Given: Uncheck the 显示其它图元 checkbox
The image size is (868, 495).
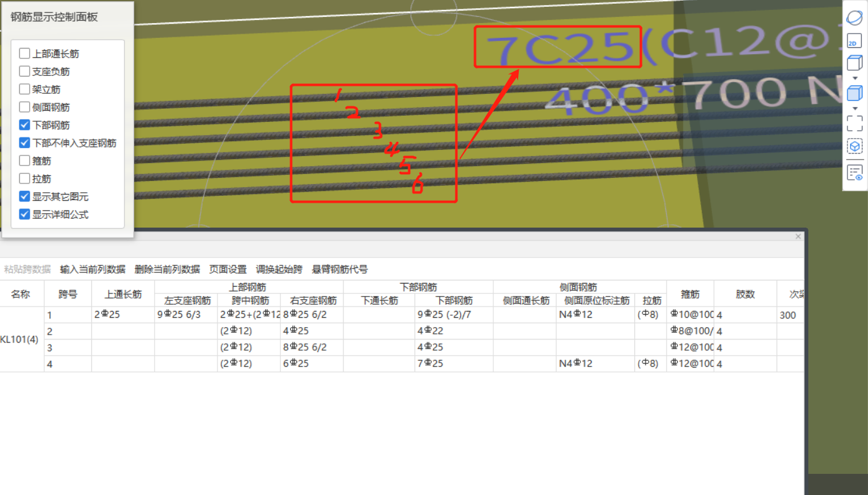Looking at the screenshot, I should tap(25, 197).
